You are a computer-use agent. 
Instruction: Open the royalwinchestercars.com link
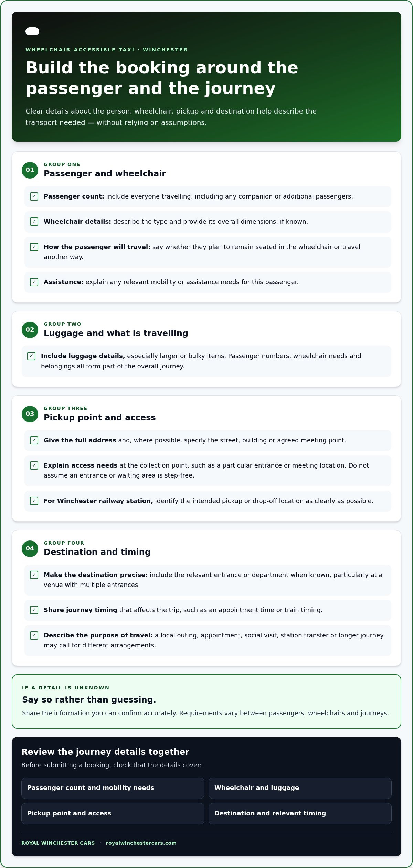coord(141,843)
